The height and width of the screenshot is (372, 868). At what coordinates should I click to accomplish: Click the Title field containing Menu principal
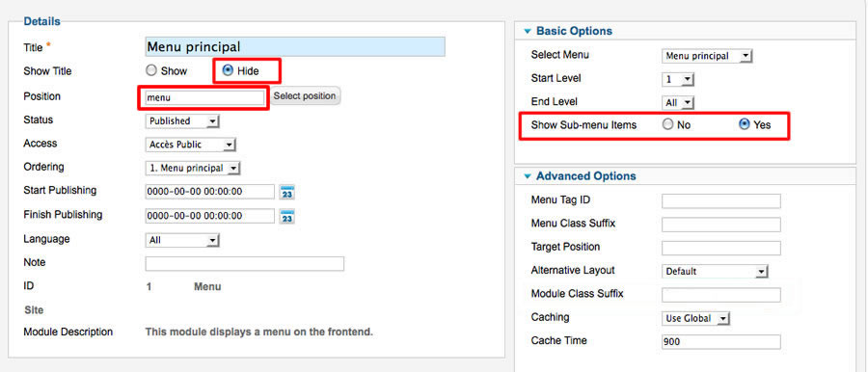295,47
